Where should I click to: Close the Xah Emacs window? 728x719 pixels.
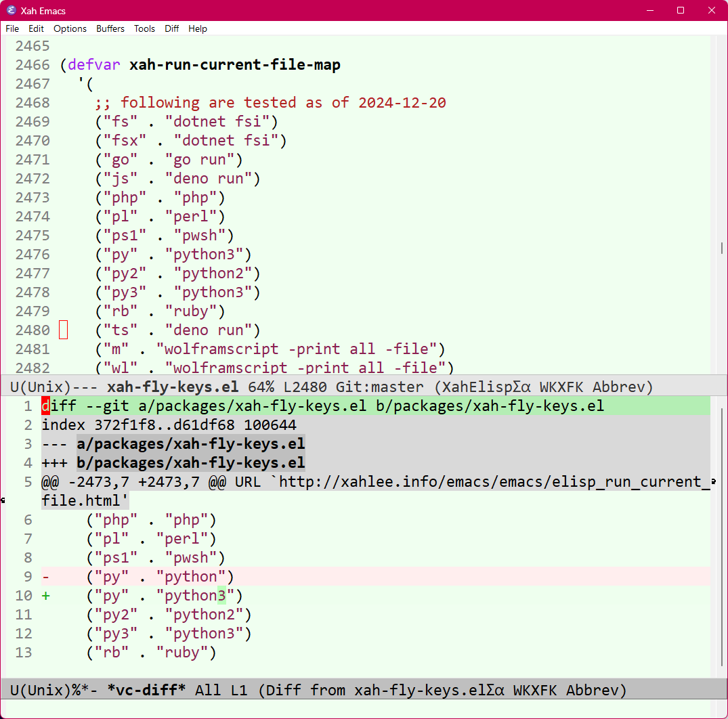(711, 10)
